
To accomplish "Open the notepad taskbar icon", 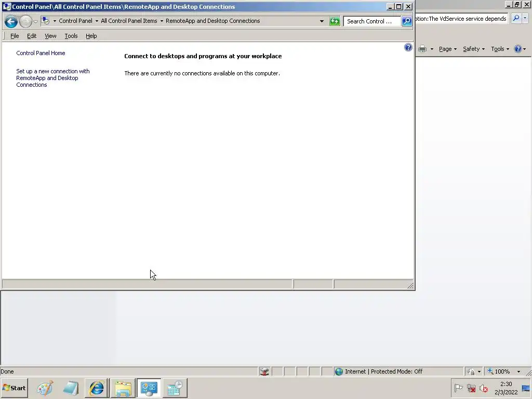I will point(71,388).
